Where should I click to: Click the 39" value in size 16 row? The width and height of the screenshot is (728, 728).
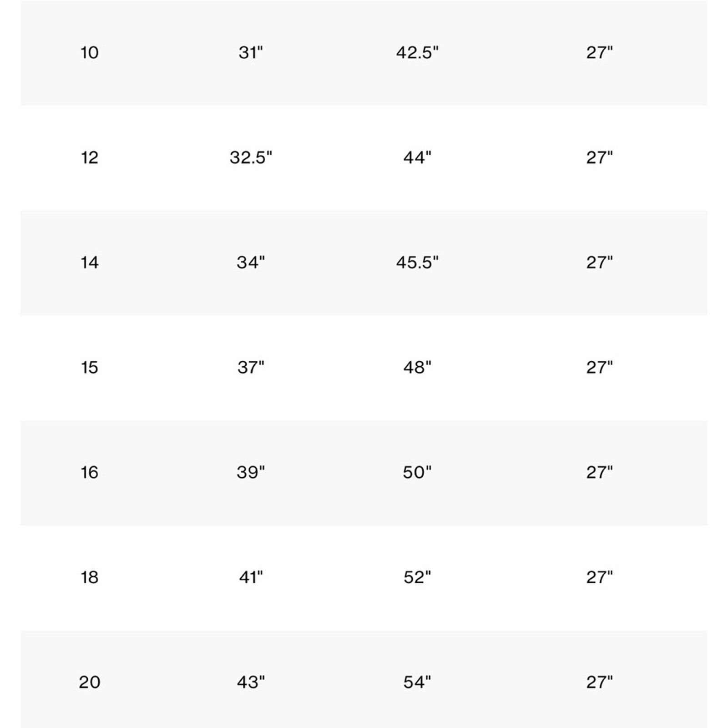pyautogui.click(x=251, y=473)
